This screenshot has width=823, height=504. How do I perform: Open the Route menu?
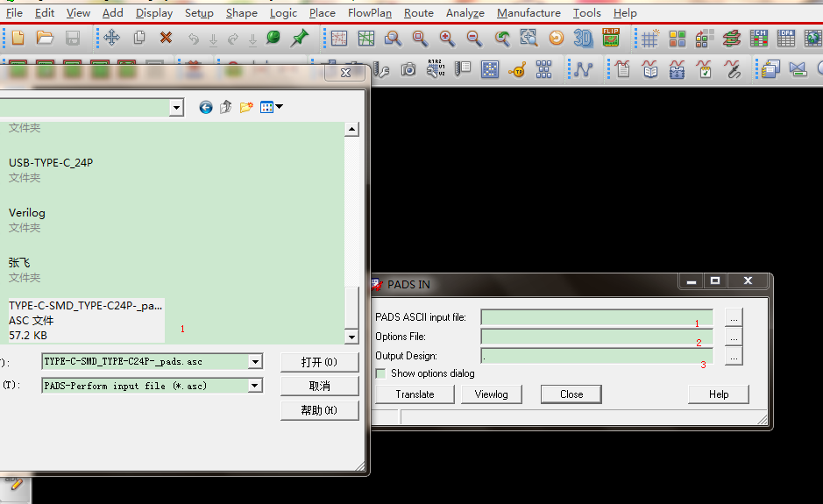pos(418,12)
